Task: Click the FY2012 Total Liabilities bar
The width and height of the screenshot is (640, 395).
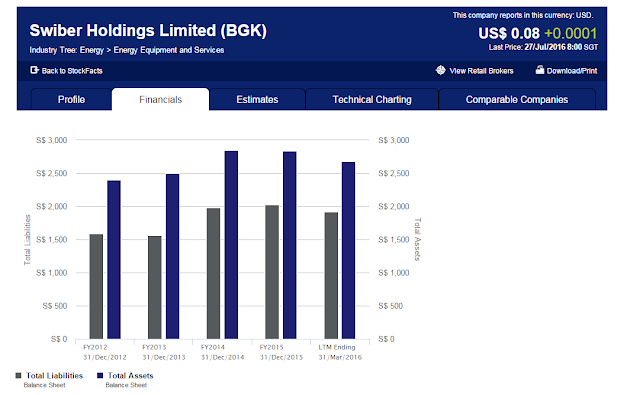Action: (x=96, y=286)
